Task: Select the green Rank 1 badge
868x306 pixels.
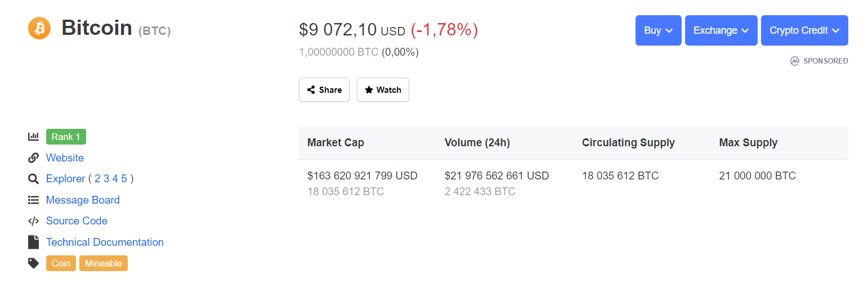Action: (x=66, y=137)
